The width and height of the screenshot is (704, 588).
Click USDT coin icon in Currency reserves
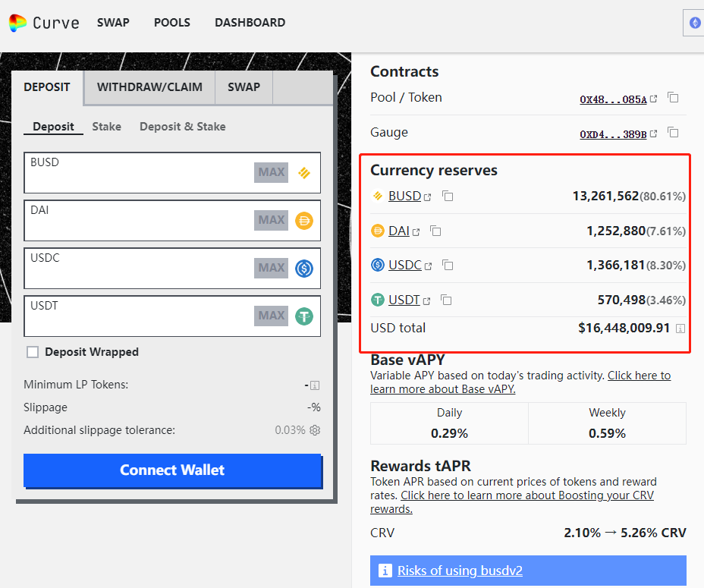[378, 300]
